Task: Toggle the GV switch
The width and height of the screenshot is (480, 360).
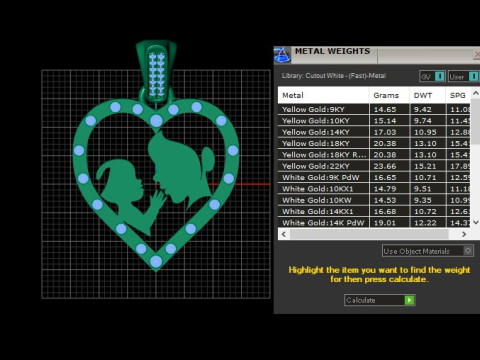Action: coord(432,76)
